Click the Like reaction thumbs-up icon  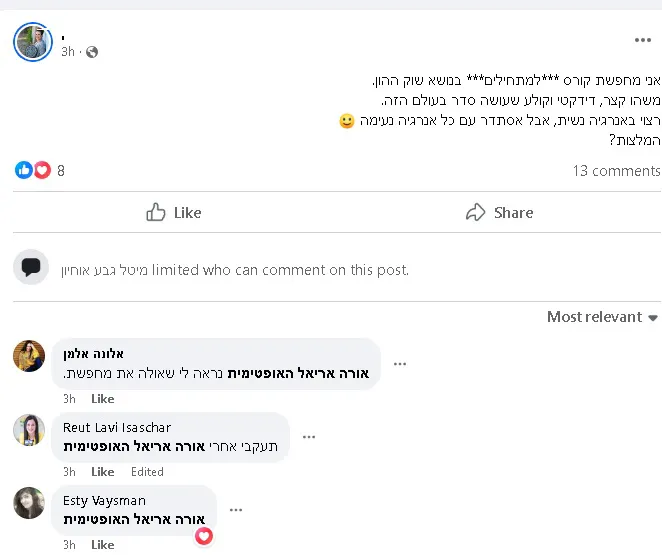click(x=24, y=170)
